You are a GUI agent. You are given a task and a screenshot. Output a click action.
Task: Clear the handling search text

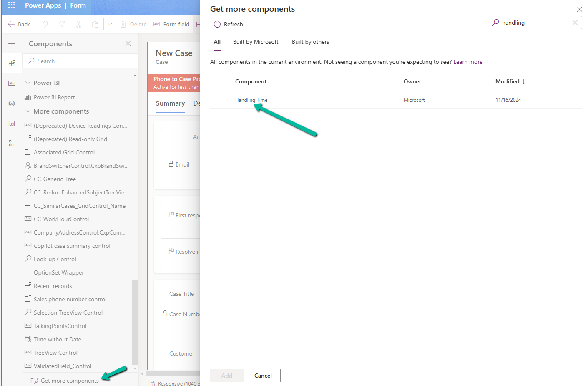[x=575, y=23]
